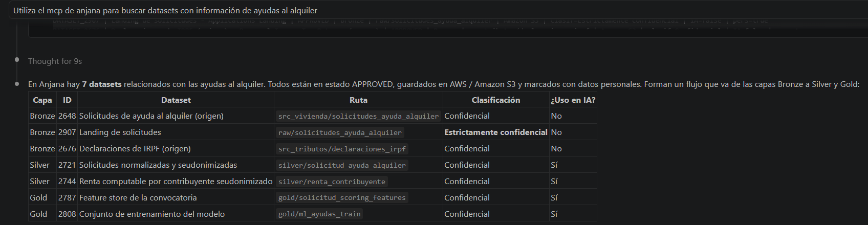Select the "Clasificación" column header
The height and width of the screenshot is (225, 868).
496,100
